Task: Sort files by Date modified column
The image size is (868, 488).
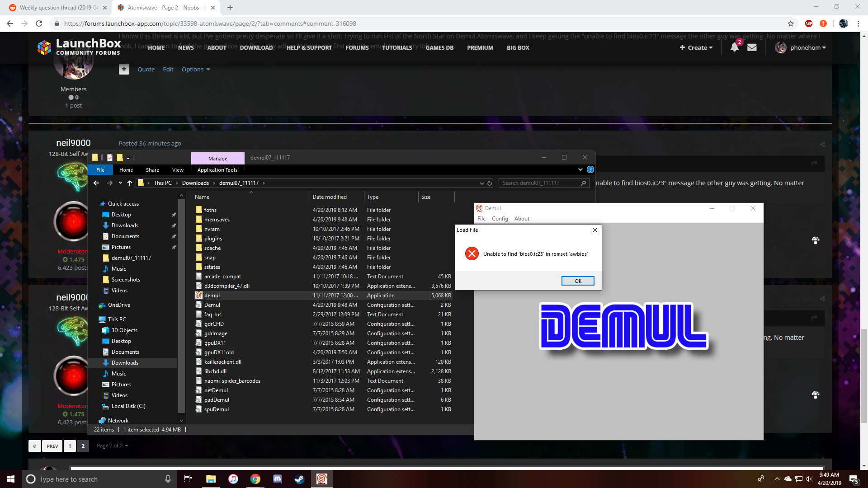Action: tap(337, 197)
